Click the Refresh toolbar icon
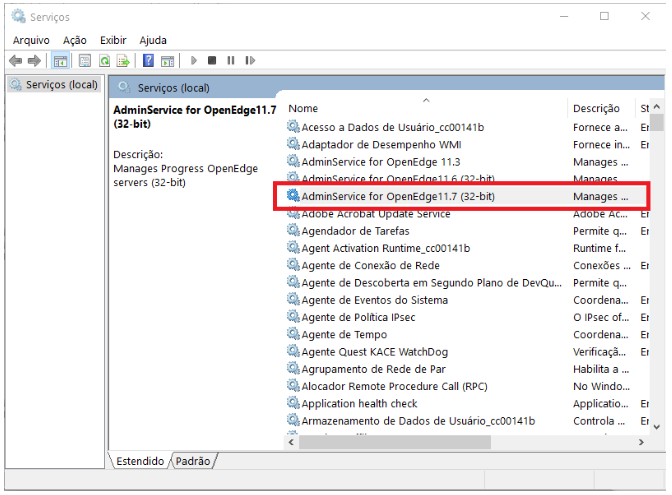 click(105, 61)
